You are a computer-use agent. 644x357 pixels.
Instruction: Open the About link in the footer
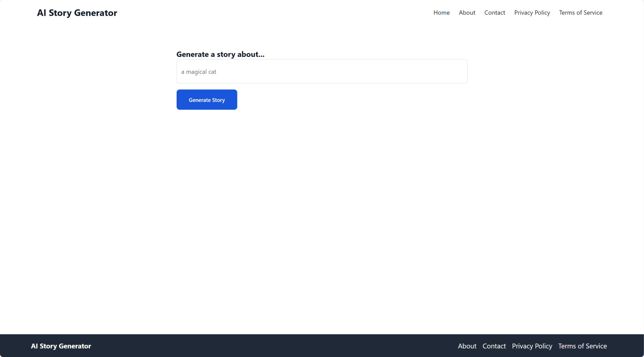coord(467,346)
